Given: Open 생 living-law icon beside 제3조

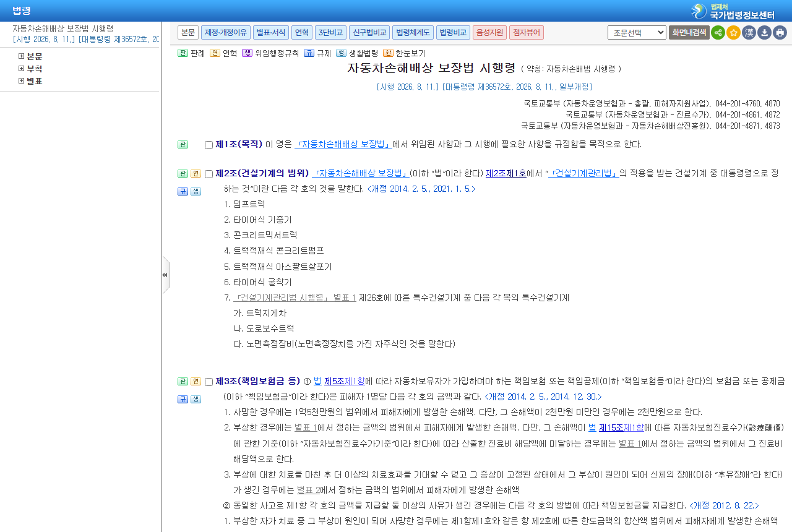Looking at the screenshot, I should tap(196, 399).
